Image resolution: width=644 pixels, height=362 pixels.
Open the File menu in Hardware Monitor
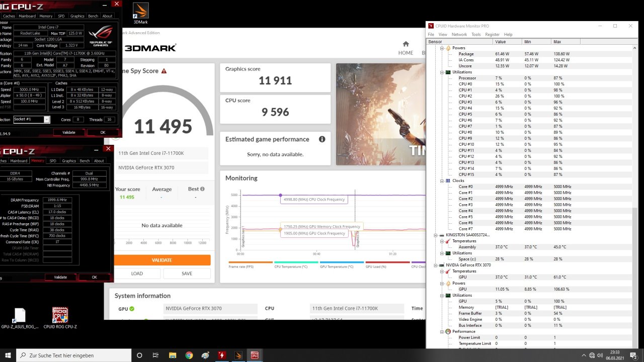coord(431,35)
